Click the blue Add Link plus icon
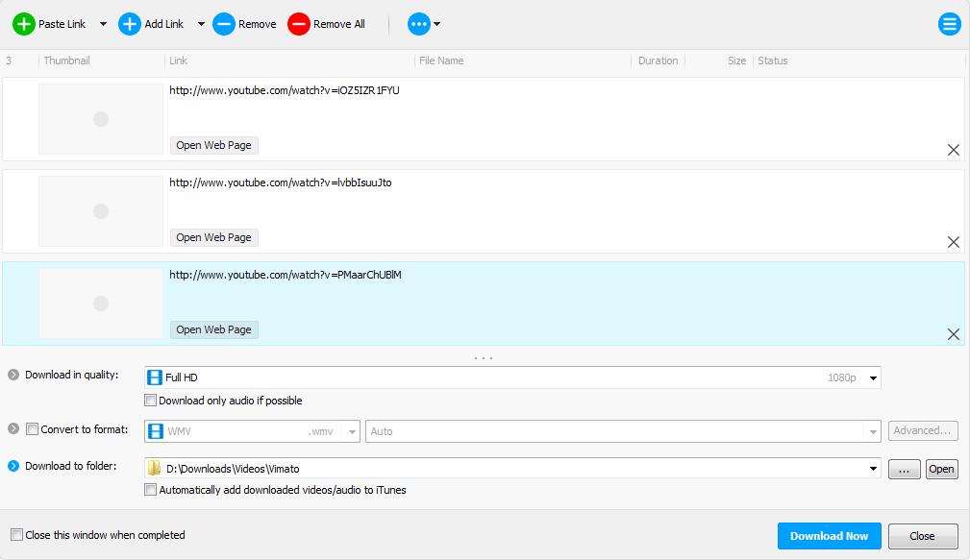Screen dimensions: 970x560 tap(129, 24)
